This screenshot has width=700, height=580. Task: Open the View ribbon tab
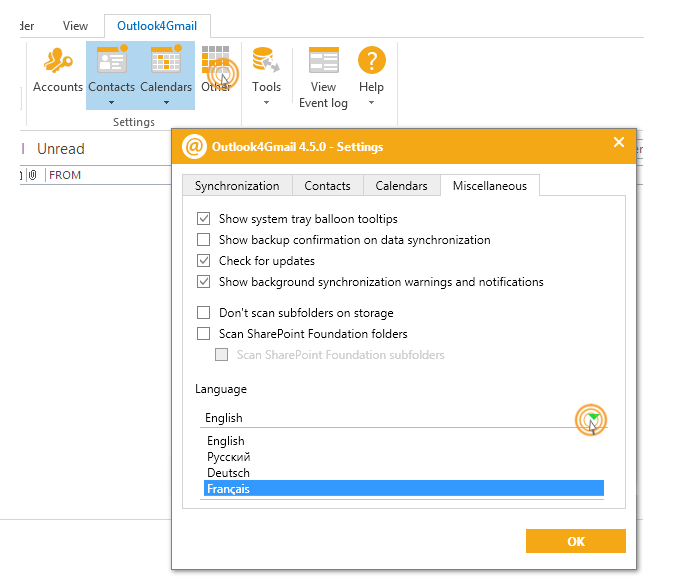(75, 26)
